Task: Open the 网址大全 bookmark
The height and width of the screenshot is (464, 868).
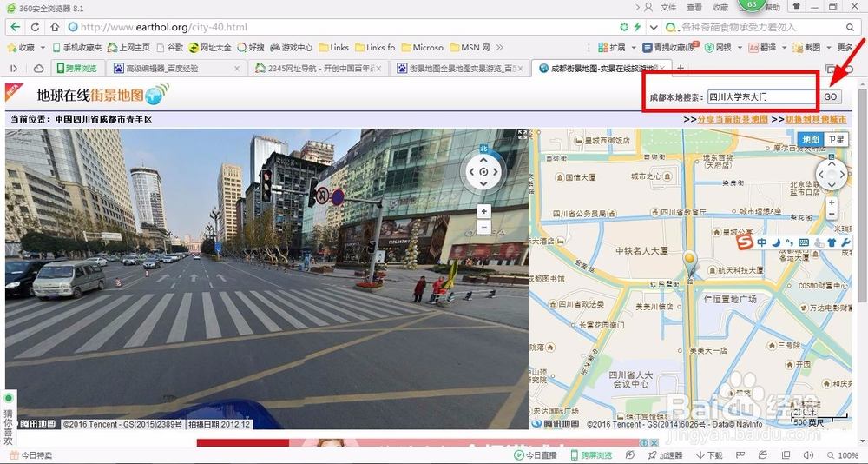Action: click(210, 48)
